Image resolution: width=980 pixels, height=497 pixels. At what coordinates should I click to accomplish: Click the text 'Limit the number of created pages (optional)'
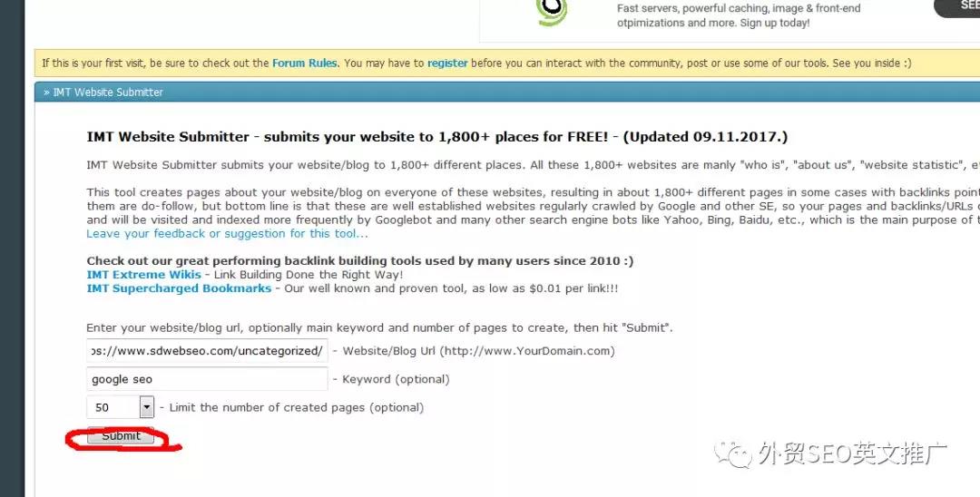296,408
